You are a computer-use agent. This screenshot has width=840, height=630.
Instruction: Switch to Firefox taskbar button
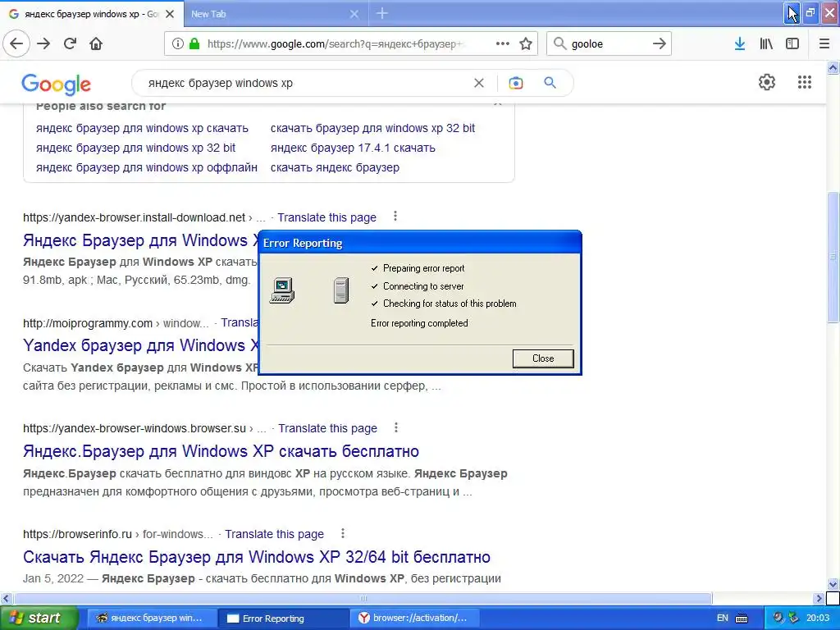pos(152,619)
